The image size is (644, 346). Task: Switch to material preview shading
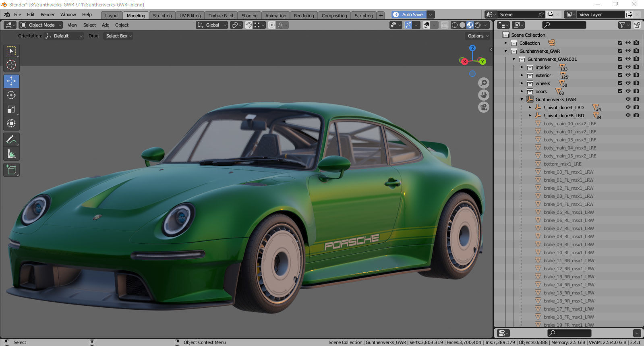pyautogui.click(x=470, y=25)
